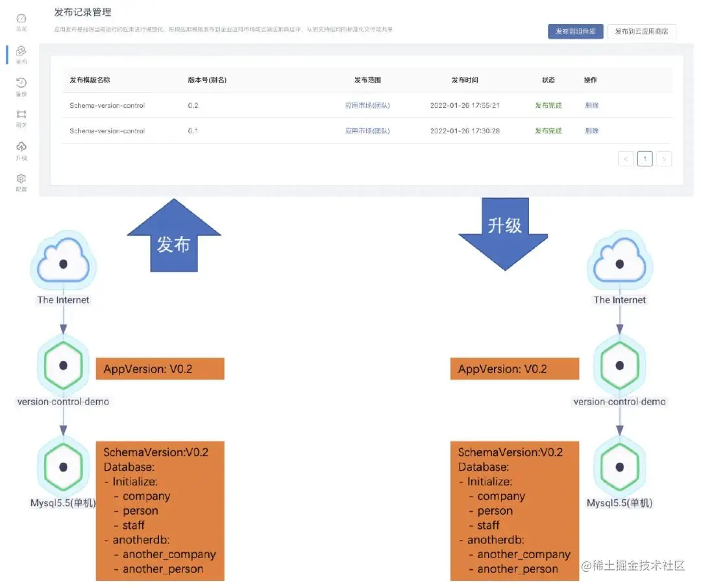Viewport: 701px width, 588px height.
Task: Click the 发布范围 column header
Action: (x=367, y=80)
